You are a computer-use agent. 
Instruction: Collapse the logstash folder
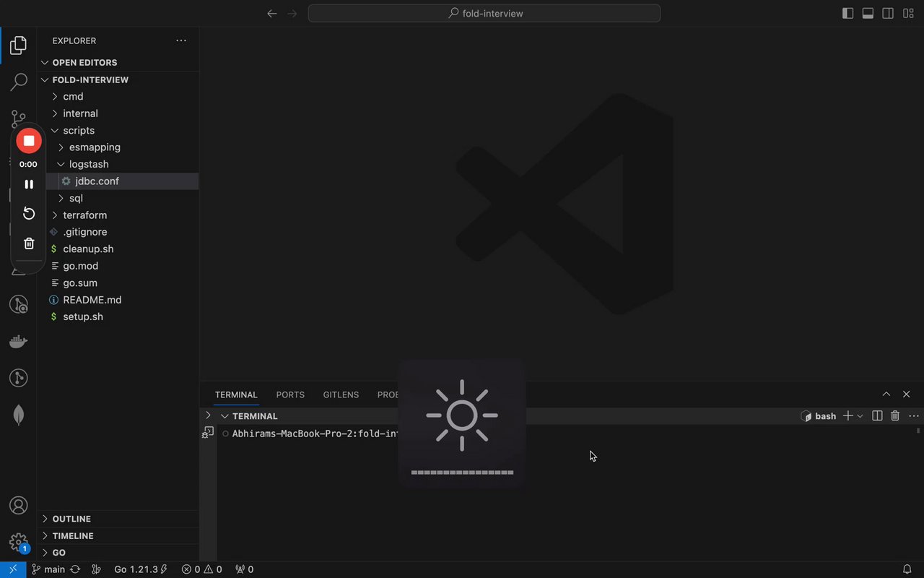(118, 164)
